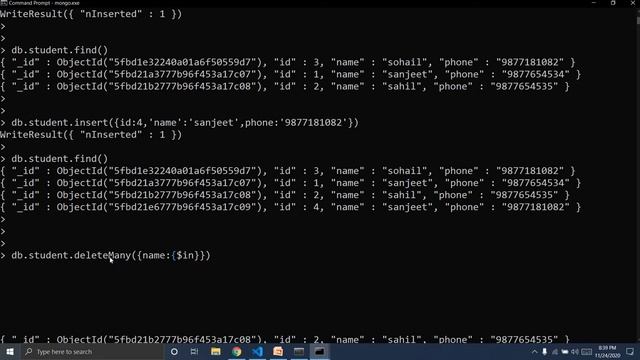
Task: Click the 'Type here to search' box
Action: coord(91,351)
